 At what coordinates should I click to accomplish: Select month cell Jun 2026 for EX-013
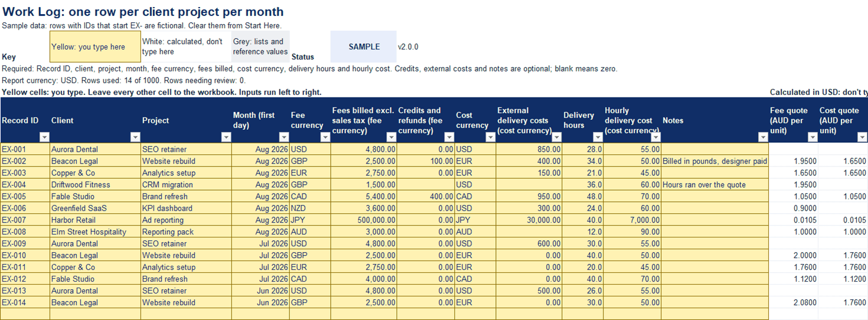pos(260,291)
